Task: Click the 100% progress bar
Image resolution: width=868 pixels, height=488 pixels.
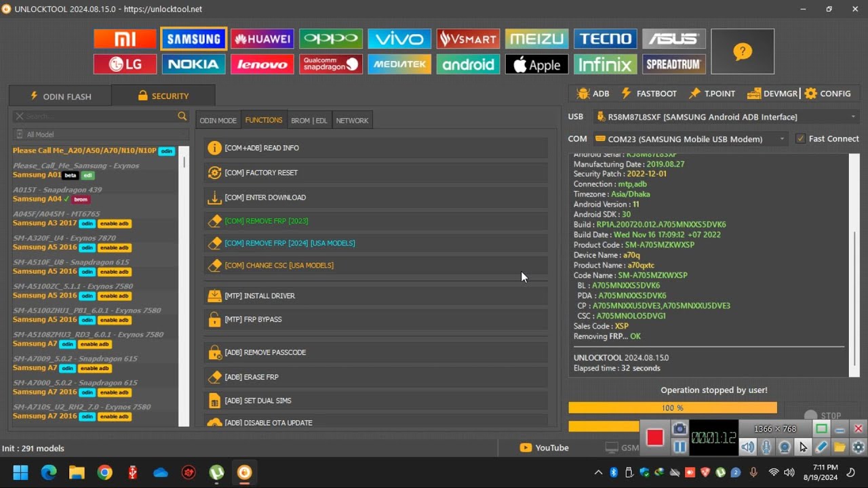Action: [x=672, y=408]
